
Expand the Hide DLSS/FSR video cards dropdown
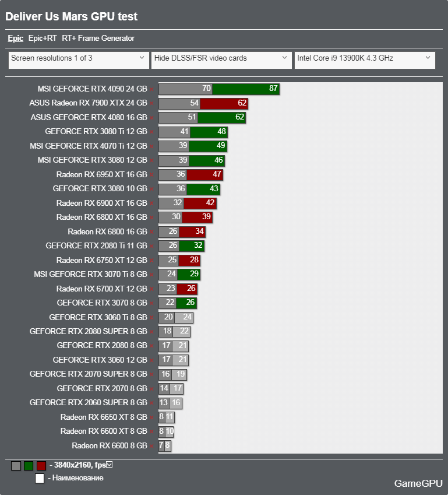(x=221, y=60)
